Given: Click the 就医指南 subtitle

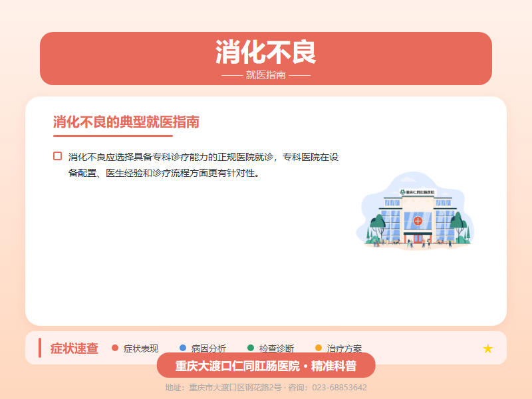Looking at the screenshot, I should pos(266,75).
